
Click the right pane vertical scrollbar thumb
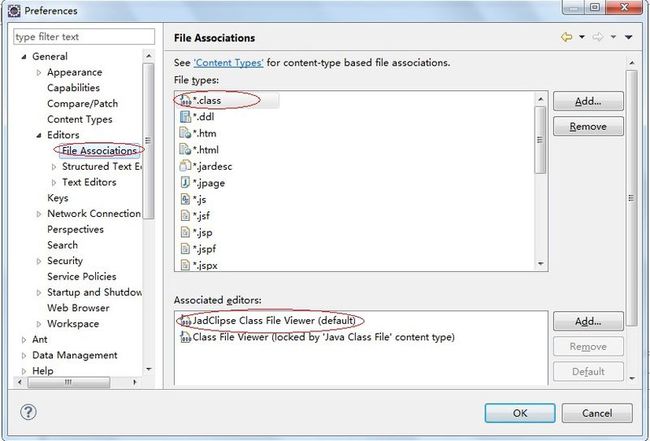(x=631, y=198)
